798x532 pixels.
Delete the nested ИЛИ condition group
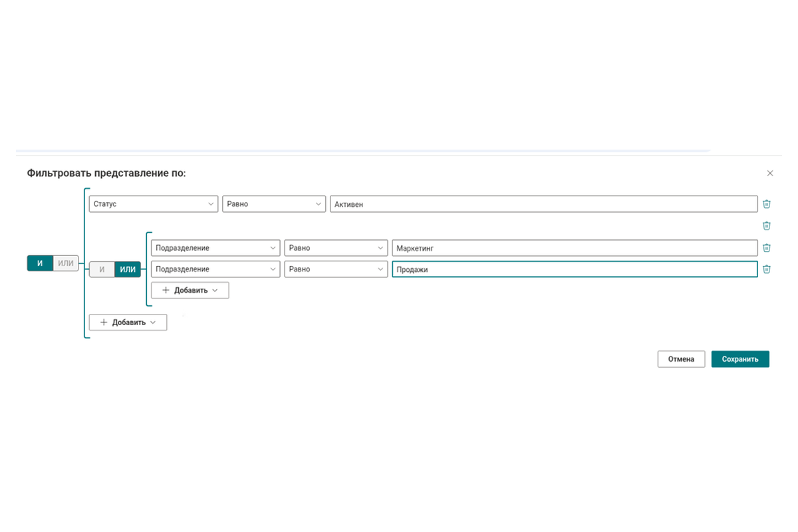(767, 226)
